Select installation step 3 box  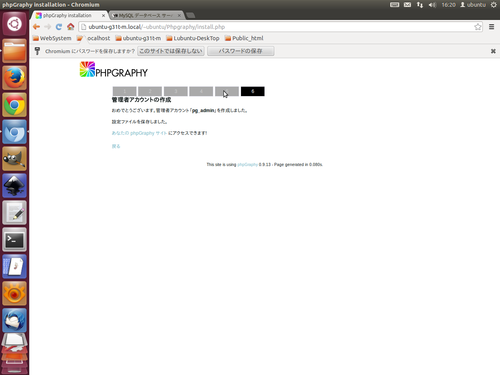coord(176,91)
